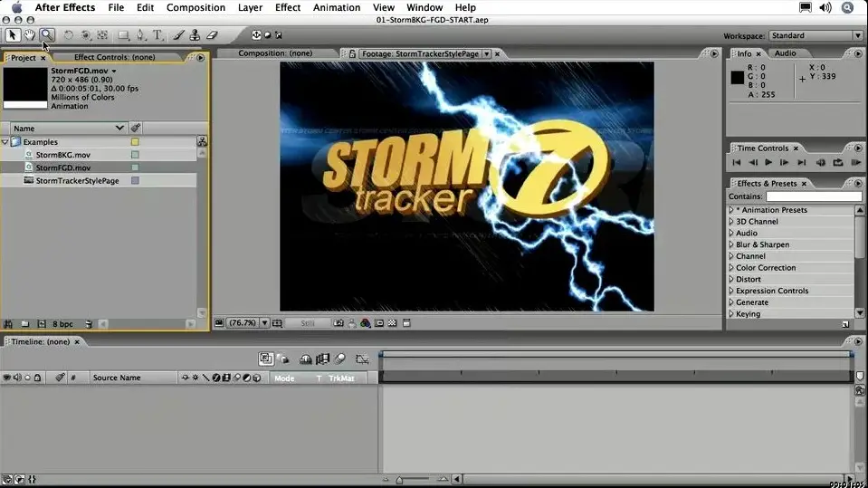Image resolution: width=868 pixels, height=488 pixels.
Task: Expand Animation Presets category
Action: tap(731, 210)
